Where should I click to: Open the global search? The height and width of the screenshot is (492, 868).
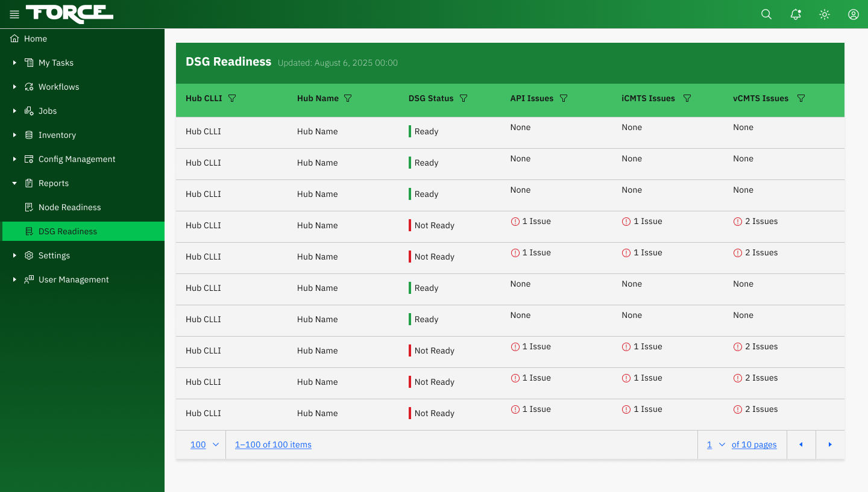[766, 14]
